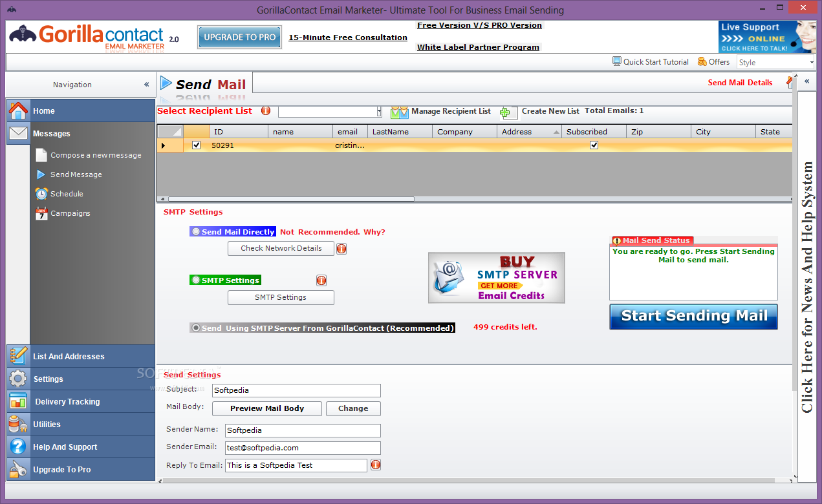The image size is (822, 504).
Task: Click the Preview Mail Body button
Action: (267, 408)
